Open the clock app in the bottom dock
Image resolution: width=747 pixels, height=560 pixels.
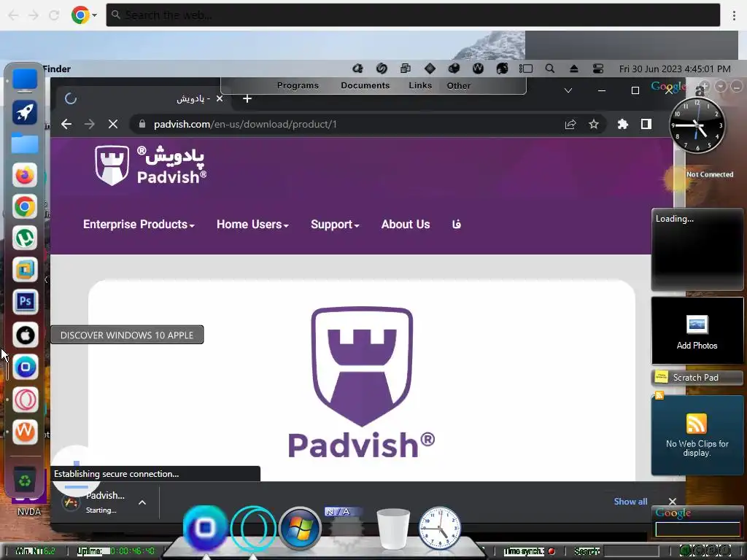coord(440,529)
